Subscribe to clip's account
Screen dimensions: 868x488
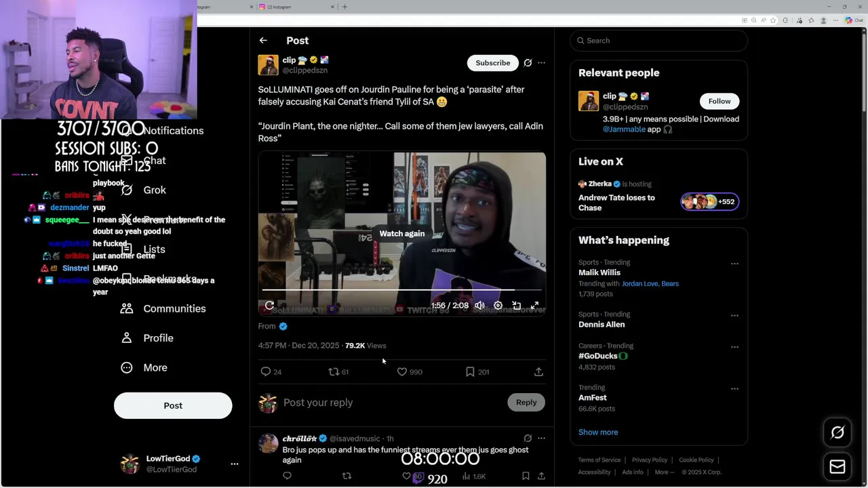[x=492, y=63]
